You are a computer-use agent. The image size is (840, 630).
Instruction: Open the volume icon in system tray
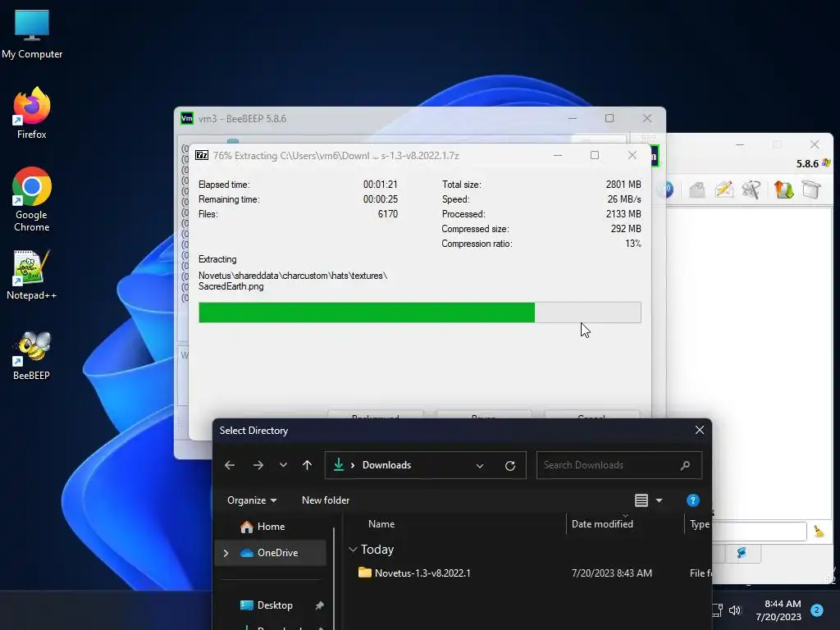click(735, 609)
